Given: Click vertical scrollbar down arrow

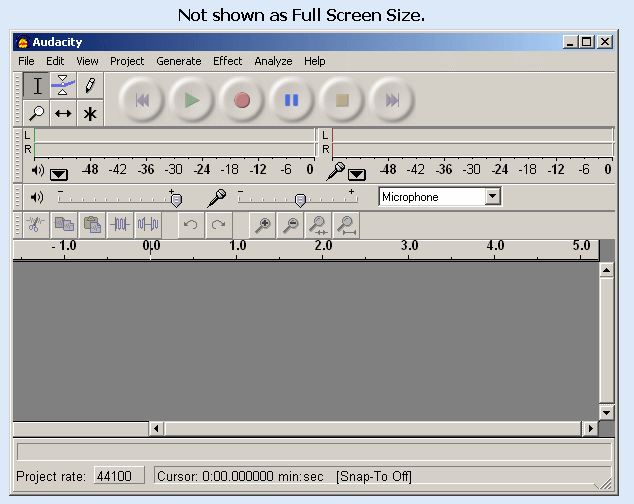Looking at the screenshot, I should (x=607, y=413).
